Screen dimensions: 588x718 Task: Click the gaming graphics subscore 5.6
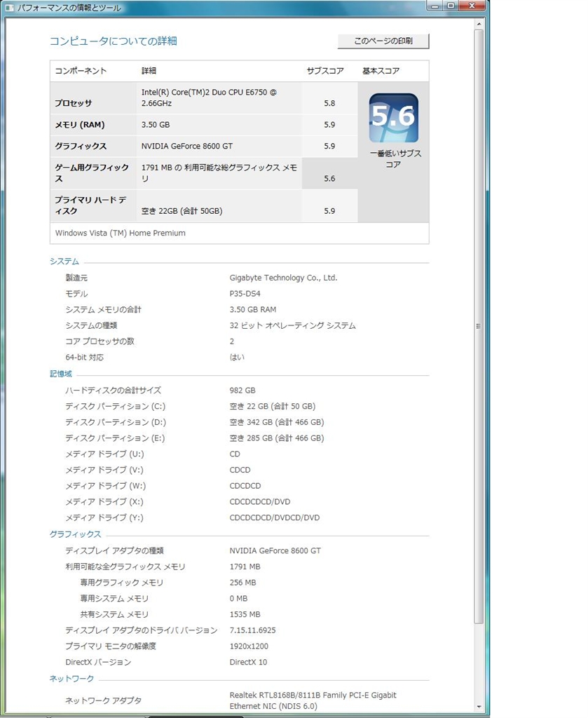pyautogui.click(x=329, y=179)
